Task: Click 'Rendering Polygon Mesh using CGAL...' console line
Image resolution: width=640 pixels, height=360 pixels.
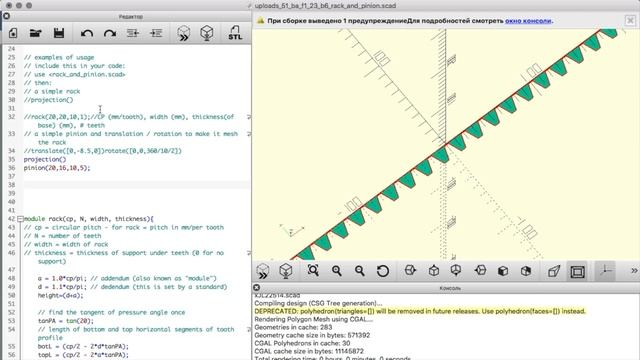Action: tap(313, 319)
